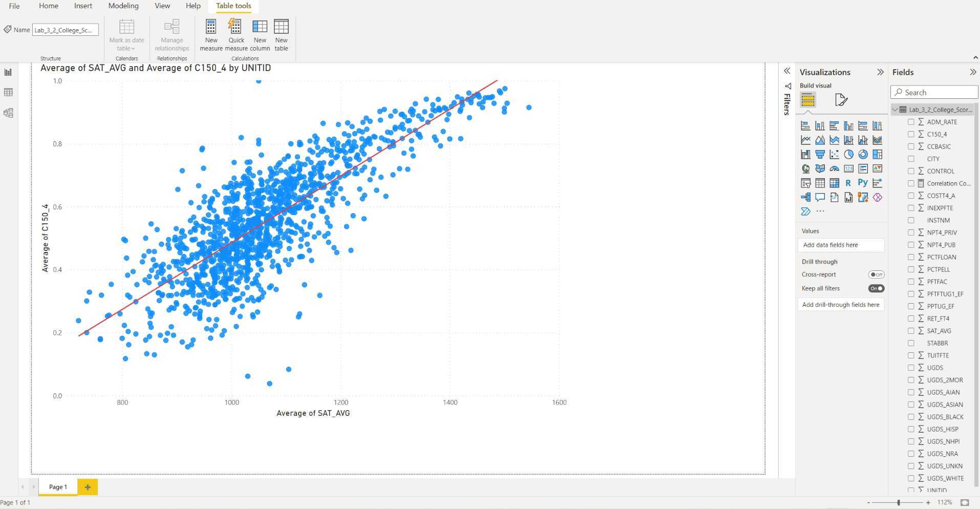Check the SAT_AVG field checkbox
The image size is (980, 509).
pos(911,331)
